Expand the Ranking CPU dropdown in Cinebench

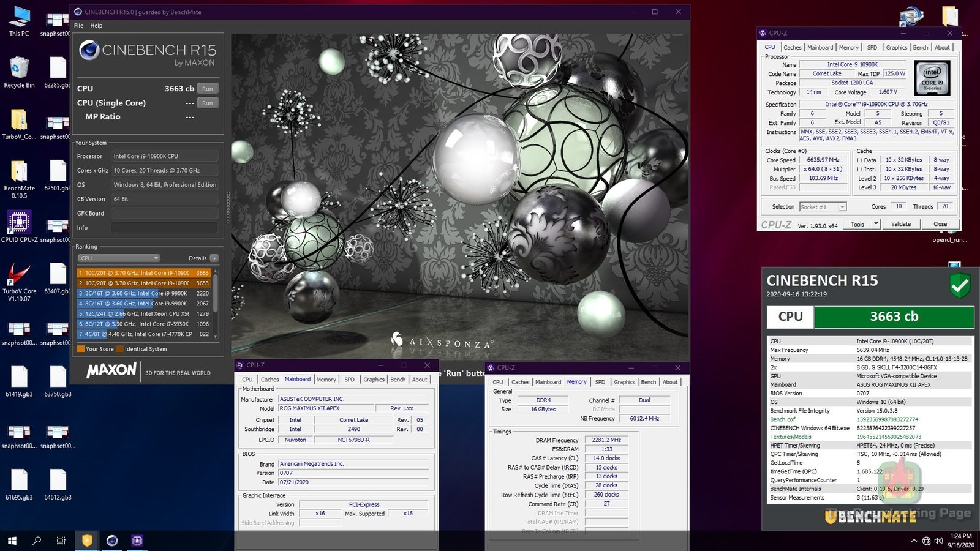(119, 258)
